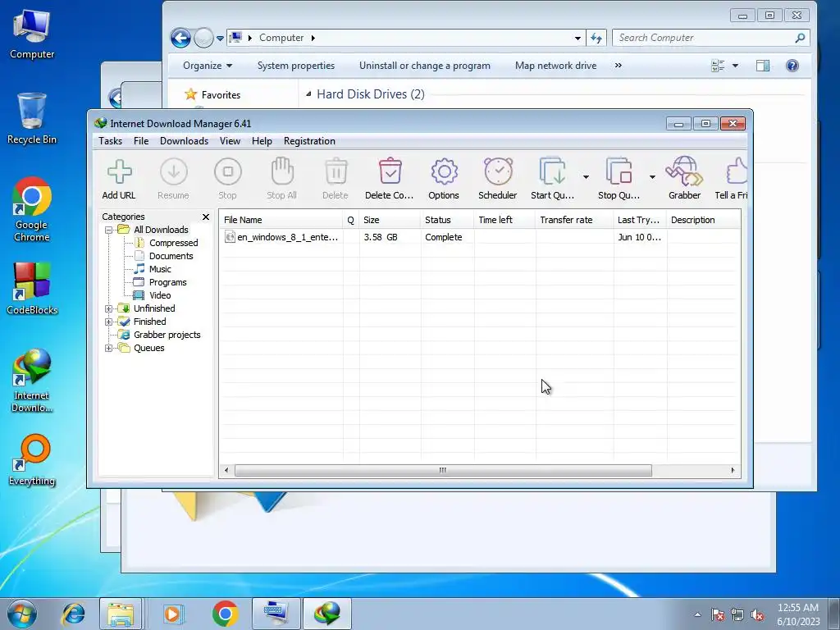Click System properties in Explorer
Screen dimensions: 840x630
[295, 66]
